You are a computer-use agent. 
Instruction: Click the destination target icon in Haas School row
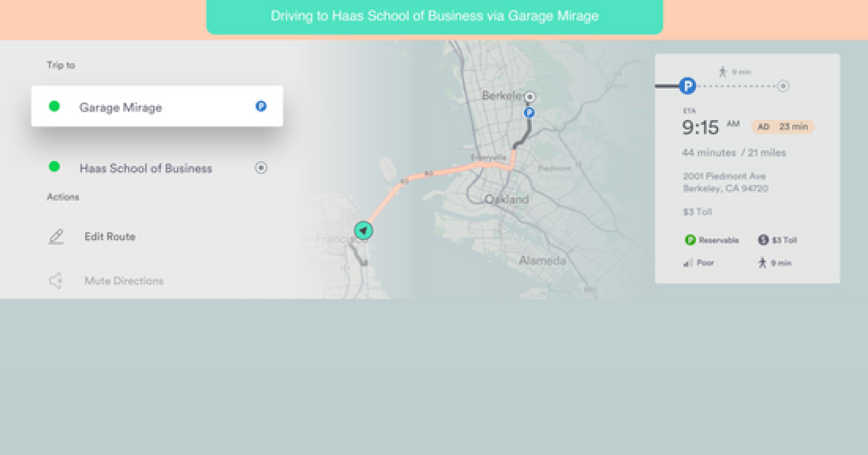pyautogui.click(x=260, y=167)
